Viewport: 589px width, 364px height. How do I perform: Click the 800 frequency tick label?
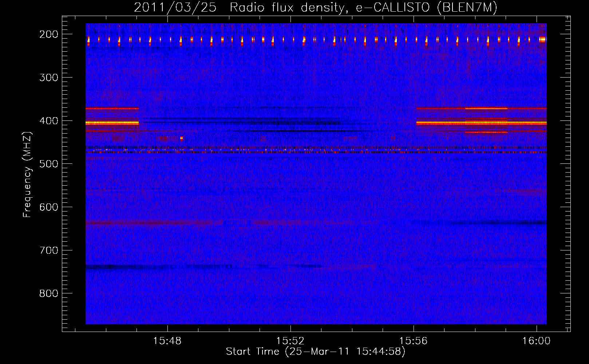[49, 293]
